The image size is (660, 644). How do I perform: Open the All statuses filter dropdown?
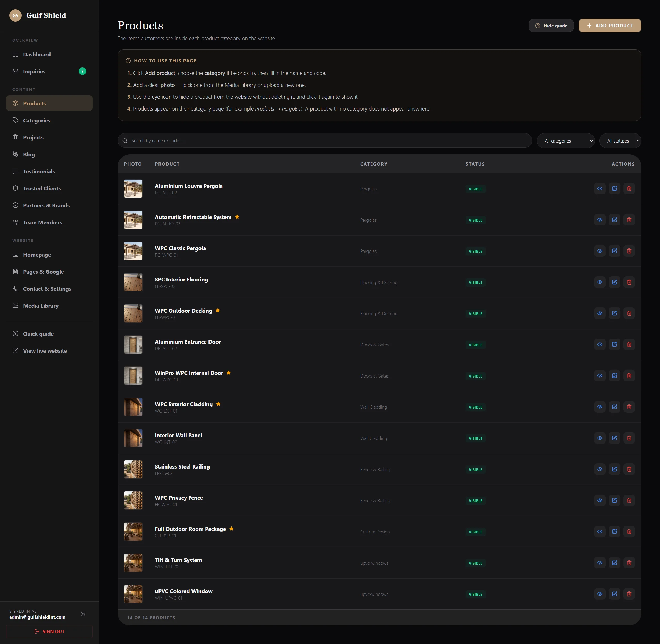(620, 141)
